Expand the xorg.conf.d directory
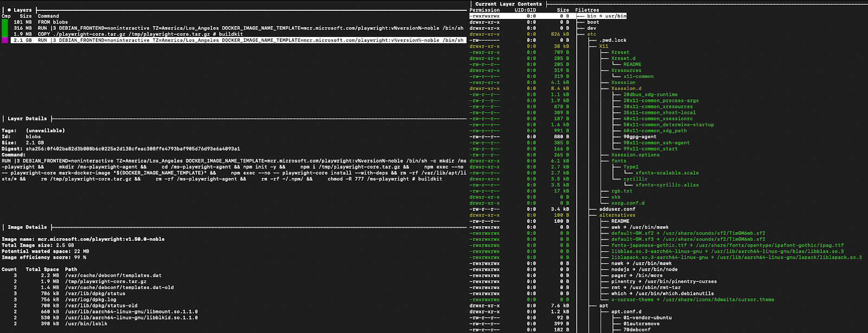 pyautogui.click(x=628, y=203)
